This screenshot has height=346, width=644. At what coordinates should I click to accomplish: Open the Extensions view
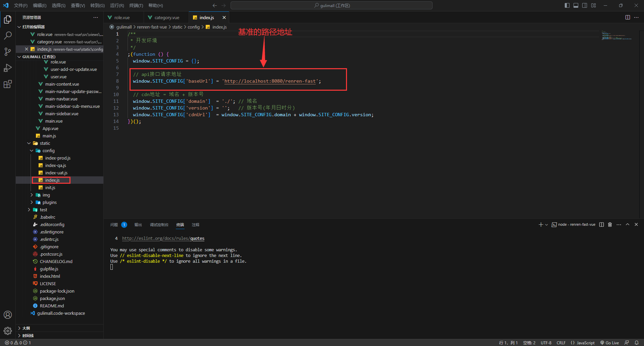point(8,84)
